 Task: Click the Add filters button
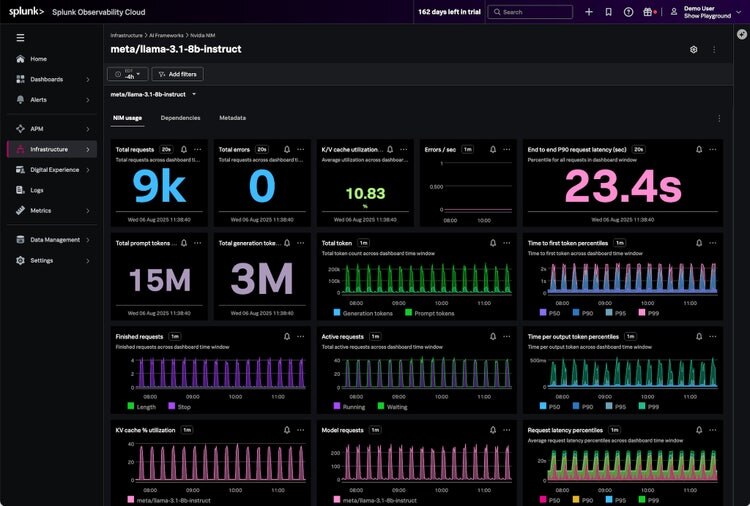point(178,74)
